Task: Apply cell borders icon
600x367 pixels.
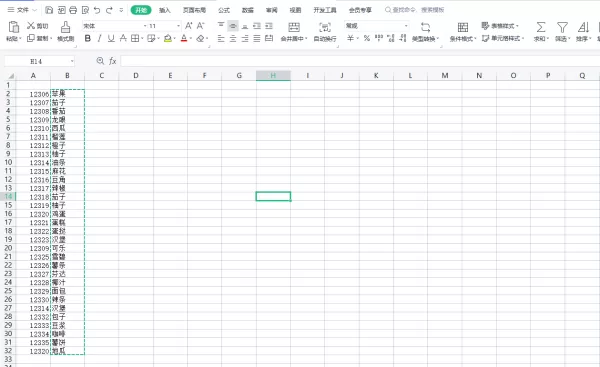Action: 135,38
